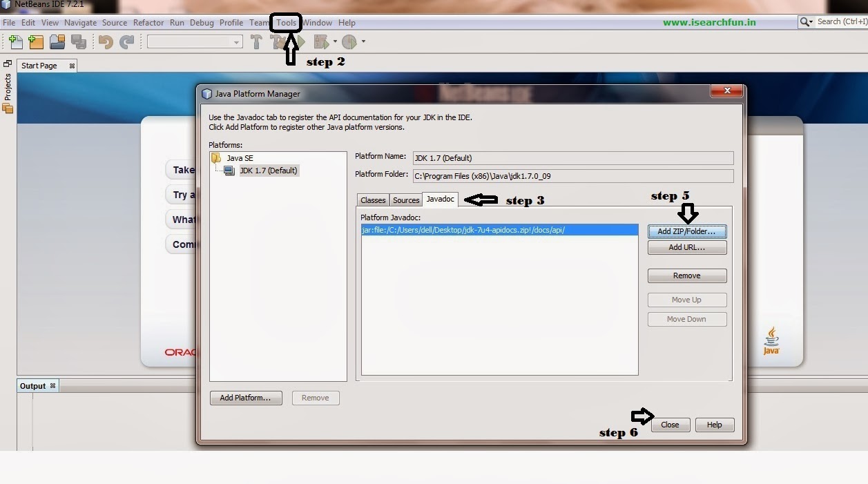Create a new project from the toolbar
Image resolution: width=868 pixels, height=484 pixels.
pos(36,42)
